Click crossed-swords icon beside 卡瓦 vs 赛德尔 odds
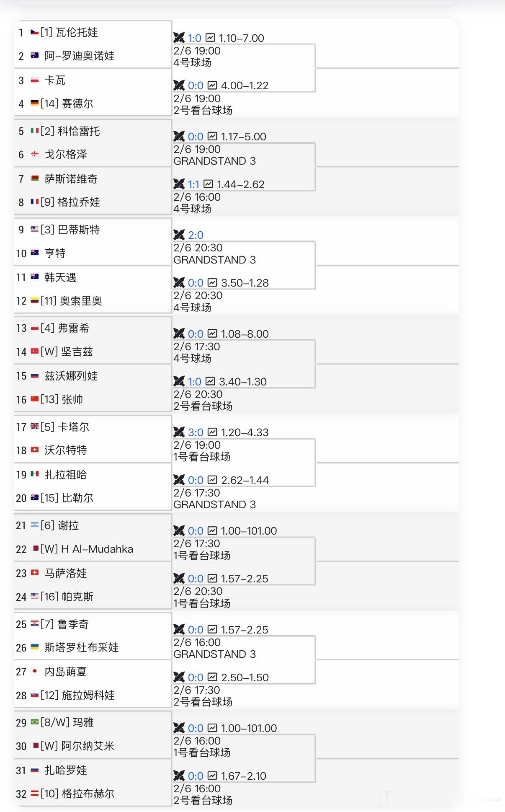Screen dimensions: 505x812 179,85
